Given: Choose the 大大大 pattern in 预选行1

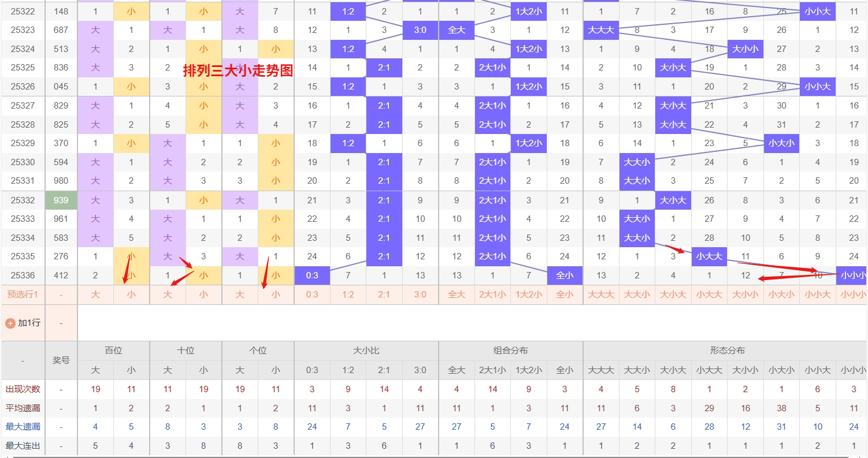Looking at the screenshot, I should (x=601, y=295).
